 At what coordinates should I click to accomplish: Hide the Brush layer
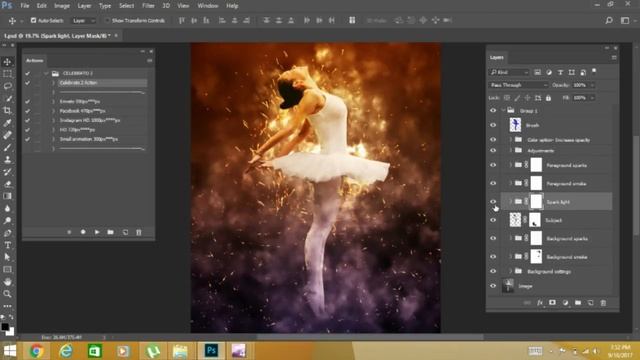493,125
